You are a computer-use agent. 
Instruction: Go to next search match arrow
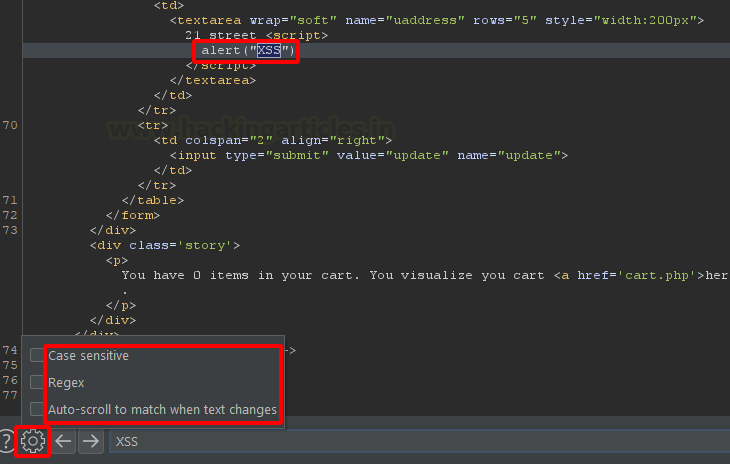[91, 441]
